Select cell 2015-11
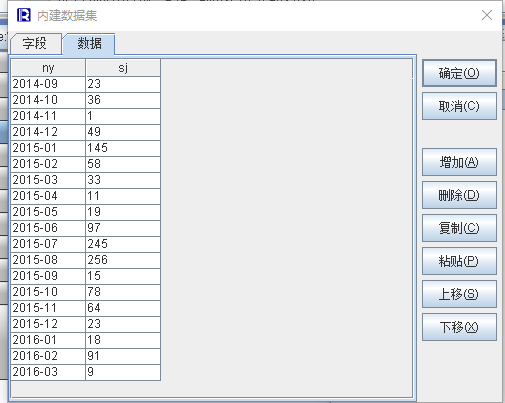The image size is (505, 403). tap(48, 308)
